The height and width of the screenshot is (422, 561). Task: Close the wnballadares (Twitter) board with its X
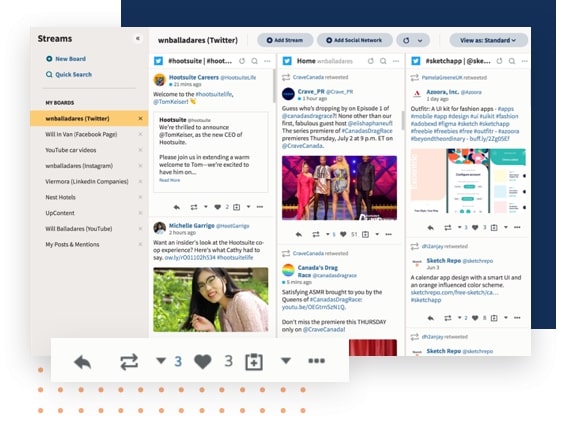[140, 118]
